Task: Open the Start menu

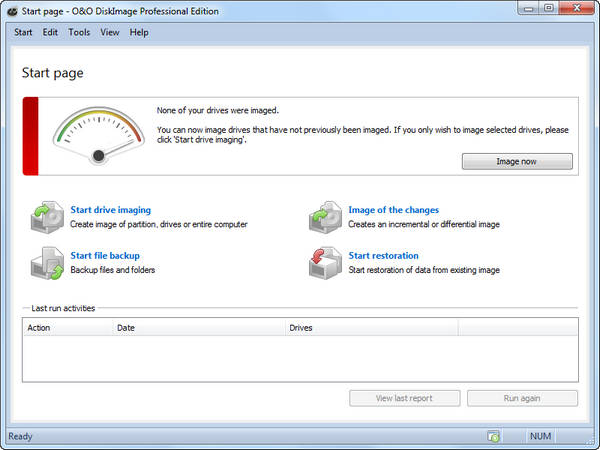Action: coord(23,32)
